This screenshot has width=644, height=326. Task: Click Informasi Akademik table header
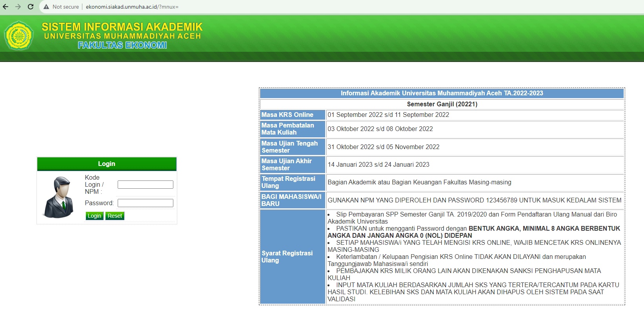coord(442,93)
